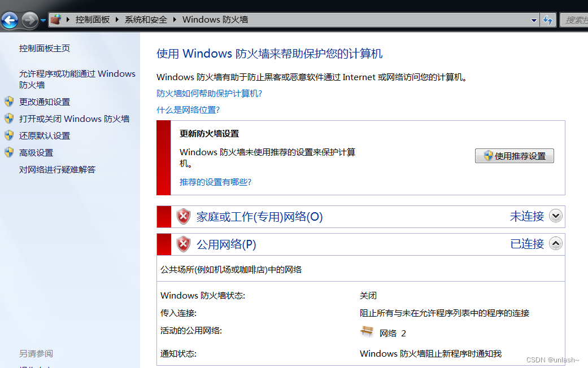Click shield icon beside 更改通知设置

[10, 102]
